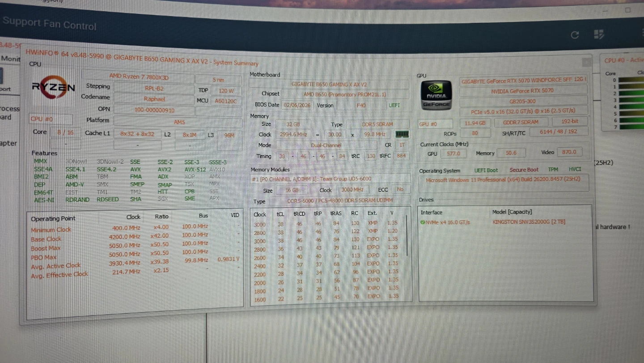
Task: Click the GDDR7 SDRAM memory type field
Action: pos(522,122)
